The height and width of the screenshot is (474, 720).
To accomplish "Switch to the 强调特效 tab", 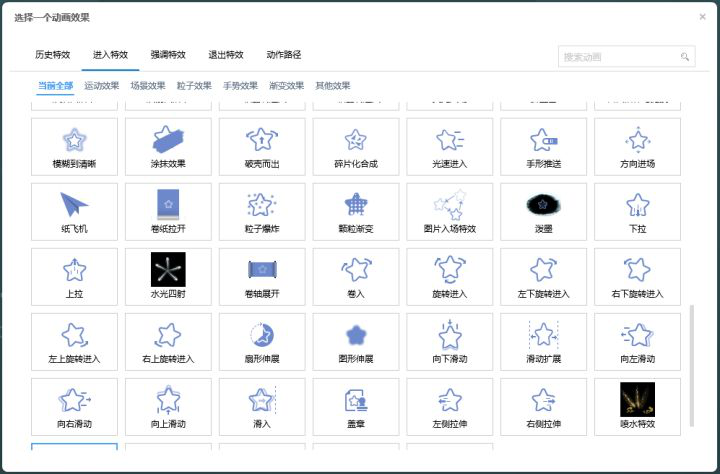I will click(168, 55).
